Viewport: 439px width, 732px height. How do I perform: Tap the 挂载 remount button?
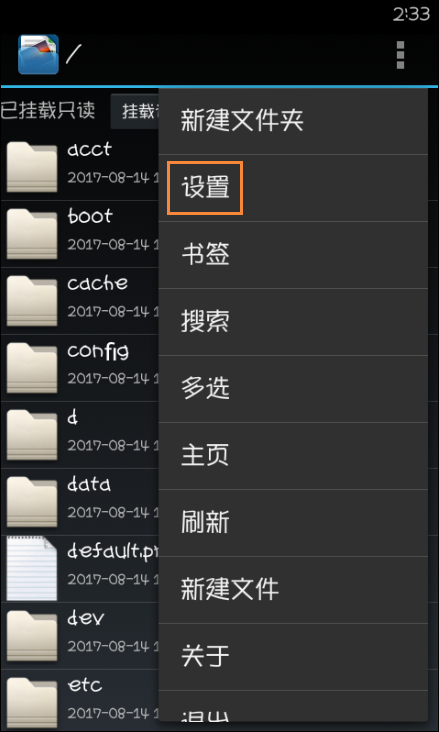[x=135, y=111]
